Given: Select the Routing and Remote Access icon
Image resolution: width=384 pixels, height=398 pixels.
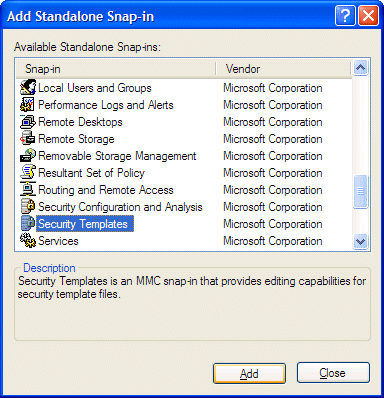Looking at the screenshot, I should click(28, 190).
